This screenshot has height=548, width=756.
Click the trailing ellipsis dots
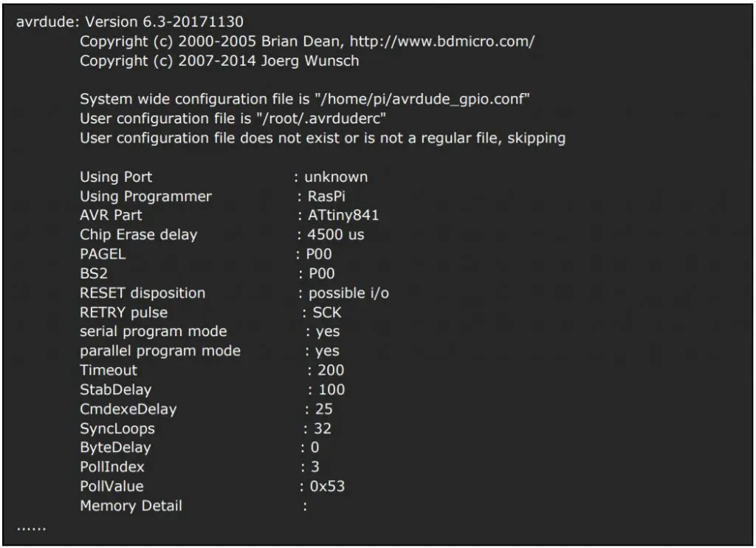(31, 529)
